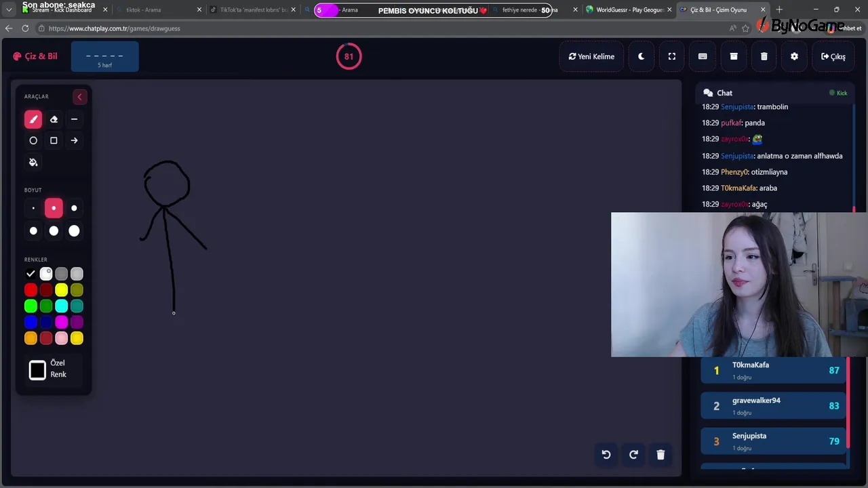Image resolution: width=868 pixels, height=488 pixels.
Task: Select the circle shape tool
Action: [33, 140]
